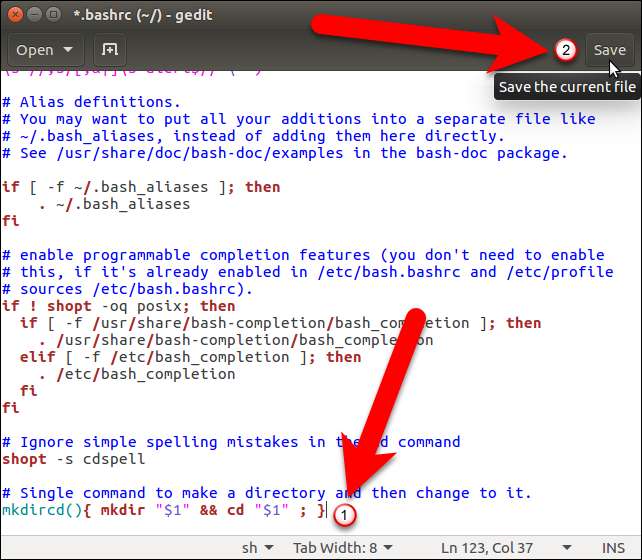Minimize the gedit window
642x560 pixels.
35,15
